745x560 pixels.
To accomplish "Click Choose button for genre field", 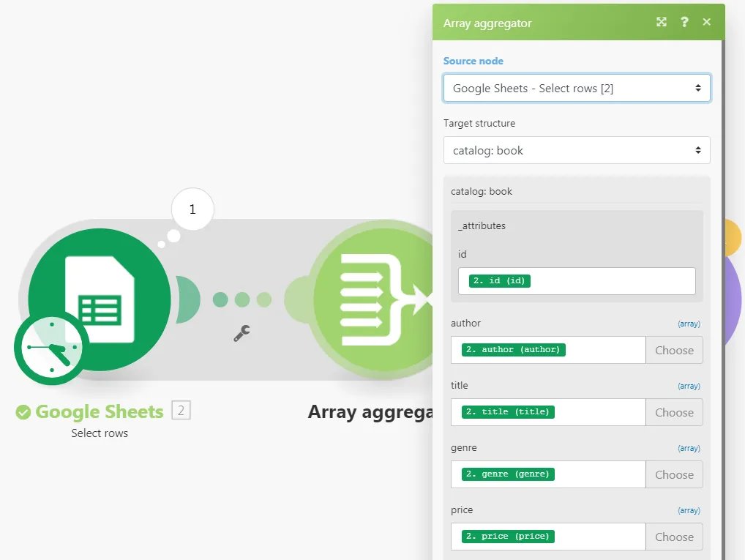I will [674, 474].
